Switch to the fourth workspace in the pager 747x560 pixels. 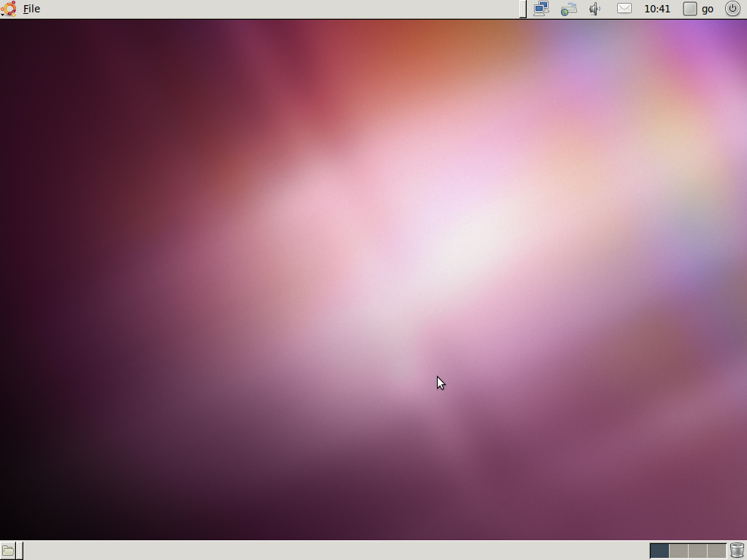coord(716,551)
